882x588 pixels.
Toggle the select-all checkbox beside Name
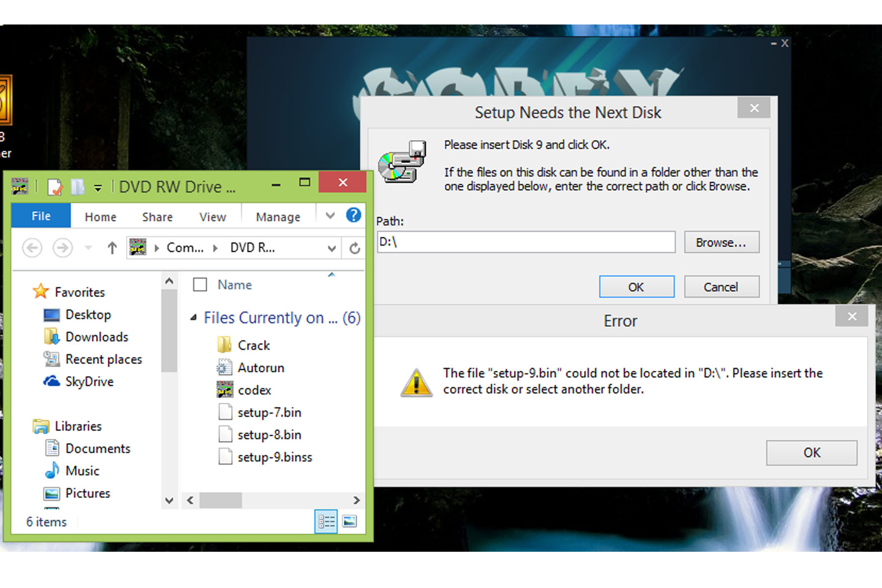[x=200, y=285]
